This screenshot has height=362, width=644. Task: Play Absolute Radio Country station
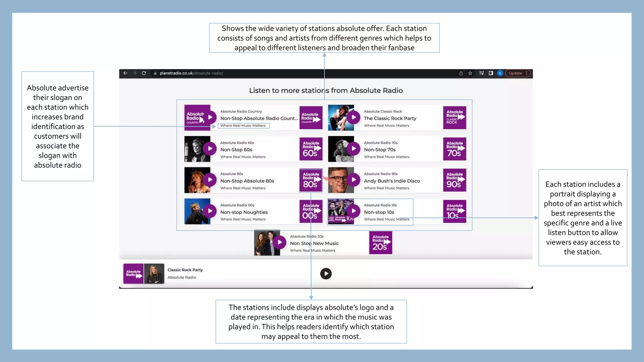click(x=210, y=118)
